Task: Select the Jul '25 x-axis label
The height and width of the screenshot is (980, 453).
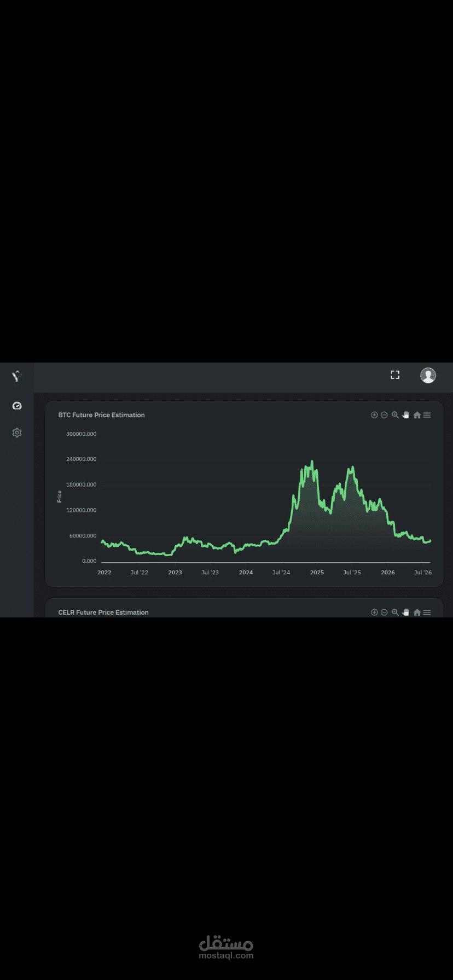Action: click(x=352, y=573)
